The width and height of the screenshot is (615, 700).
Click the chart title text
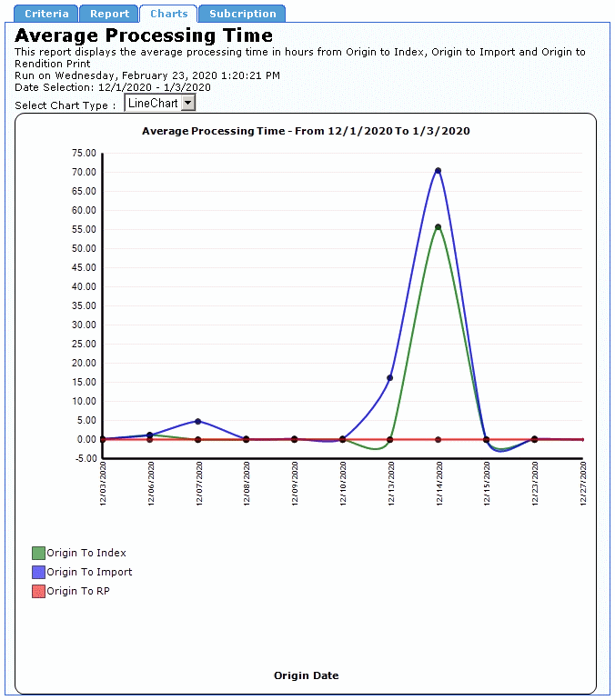[306, 131]
